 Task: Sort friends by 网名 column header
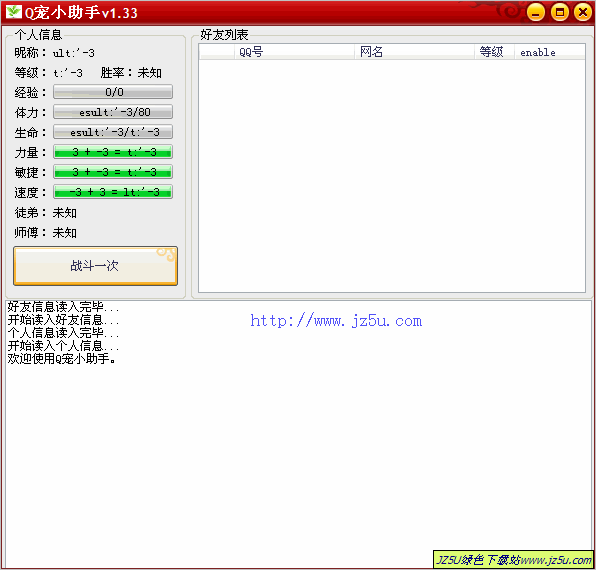point(414,52)
